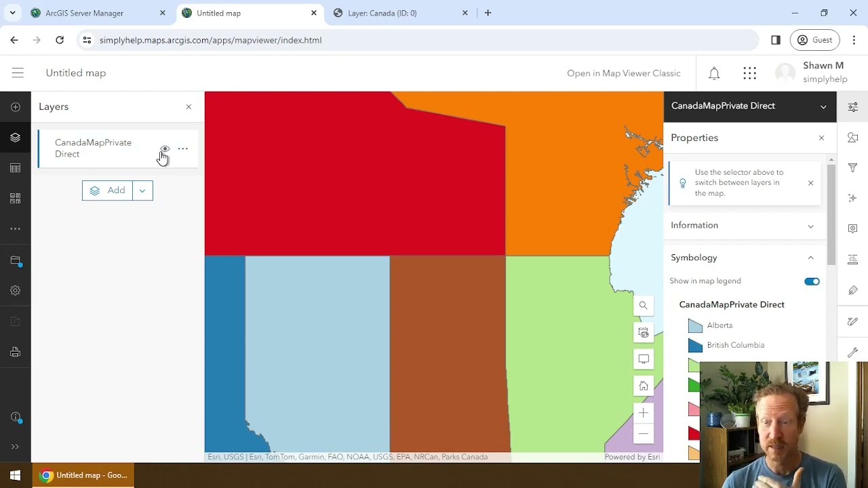
Task: Open the hamburger menu beside Untitled map
Action: pyautogui.click(x=18, y=73)
